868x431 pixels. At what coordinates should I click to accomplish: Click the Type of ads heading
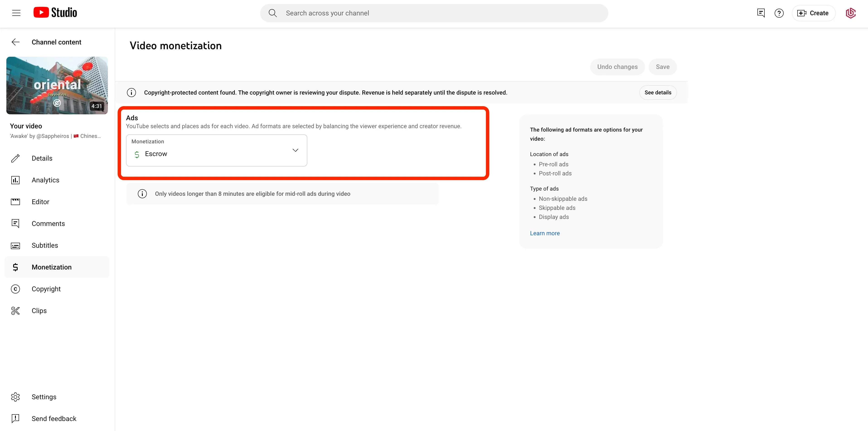click(544, 189)
